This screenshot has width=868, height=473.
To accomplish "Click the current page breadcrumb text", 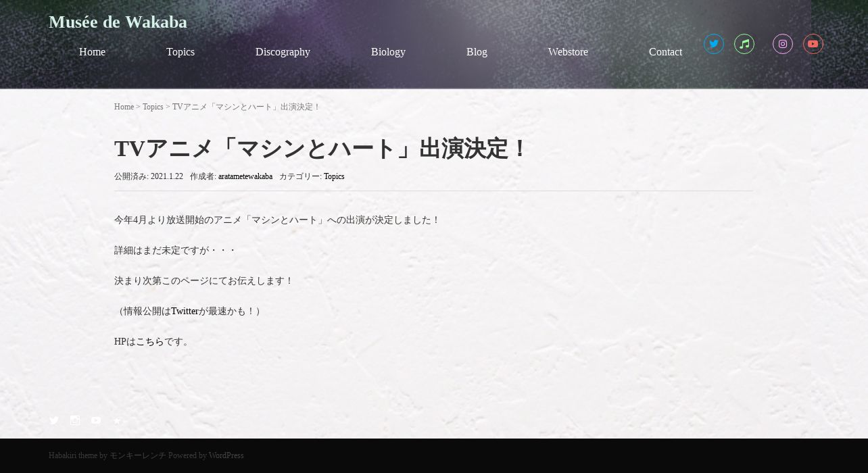I will [246, 107].
